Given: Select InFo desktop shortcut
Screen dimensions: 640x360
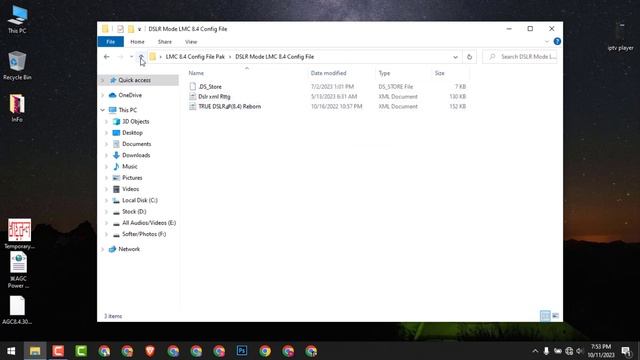Looking at the screenshot, I should tap(17, 108).
